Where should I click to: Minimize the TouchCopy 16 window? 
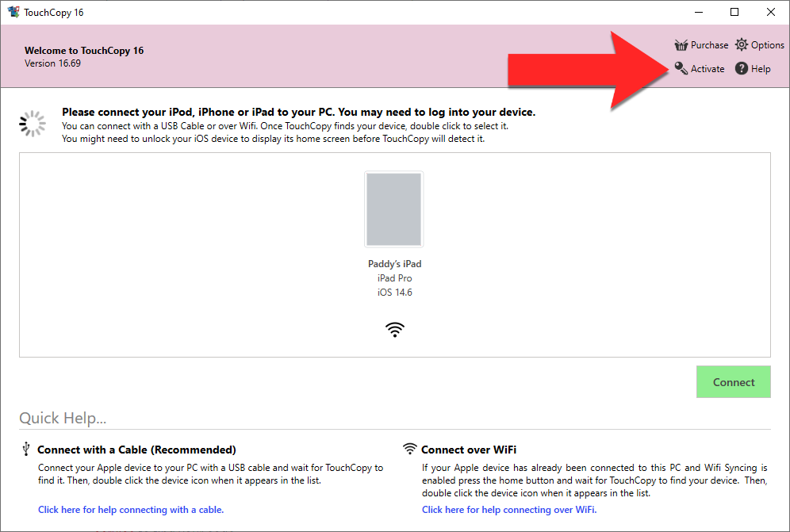(x=698, y=12)
